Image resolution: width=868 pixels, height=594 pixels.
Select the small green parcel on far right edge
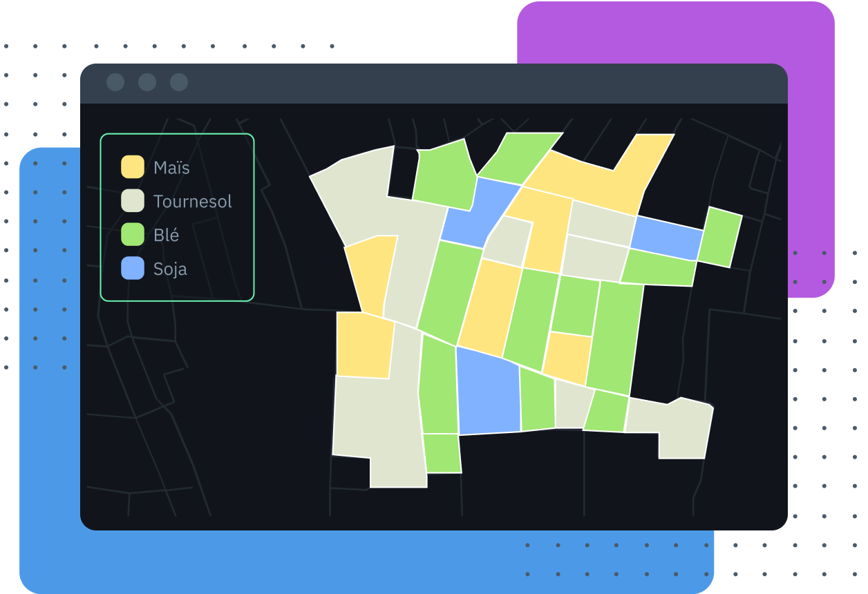[x=719, y=237]
